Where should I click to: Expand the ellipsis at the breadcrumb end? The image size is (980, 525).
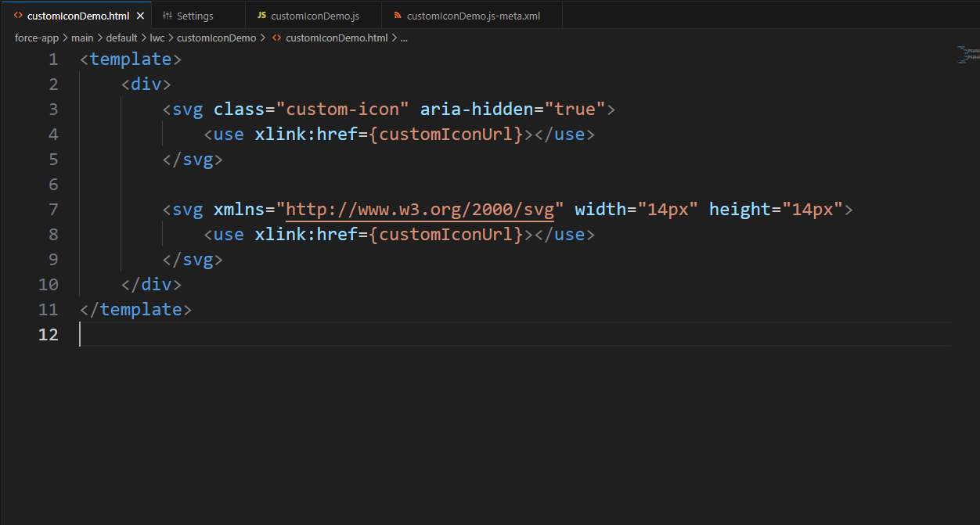point(404,37)
